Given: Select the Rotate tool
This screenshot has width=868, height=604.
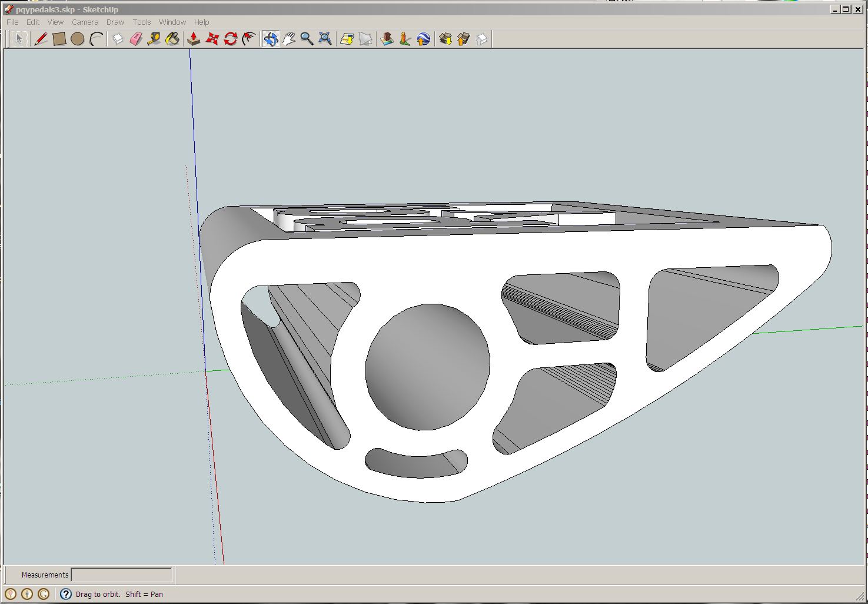Looking at the screenshot, I should [231, 39].
